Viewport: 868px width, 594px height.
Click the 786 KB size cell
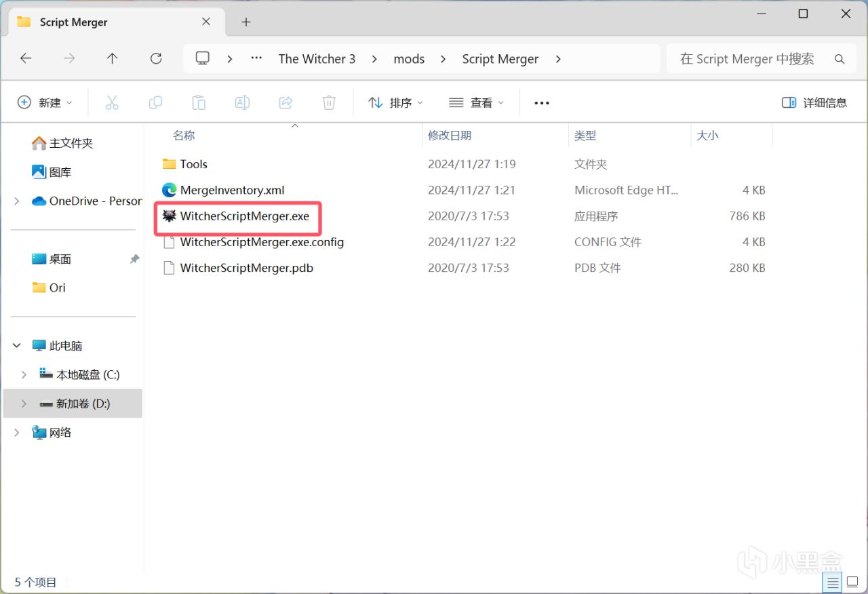[747, 216]
